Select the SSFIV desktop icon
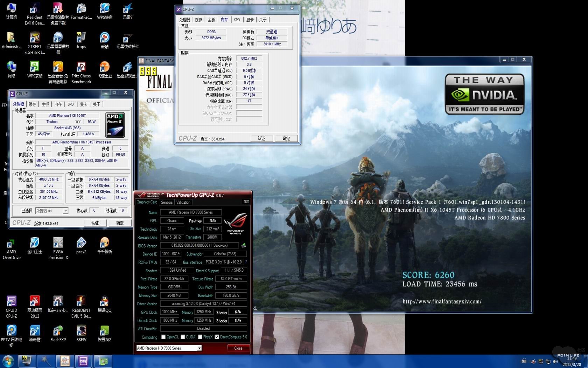 81,333
